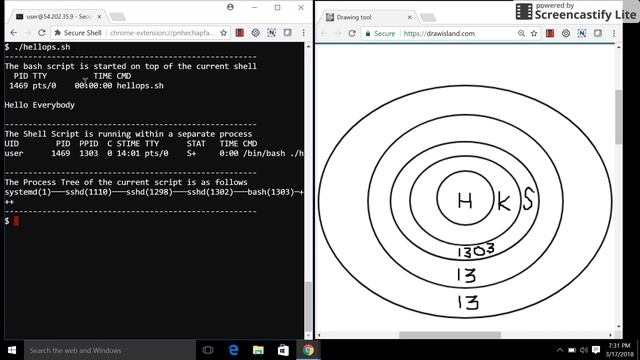Screen dimensions: 640x360
Task: Expand the hidden system tray icons
Action: coord(560,350)
